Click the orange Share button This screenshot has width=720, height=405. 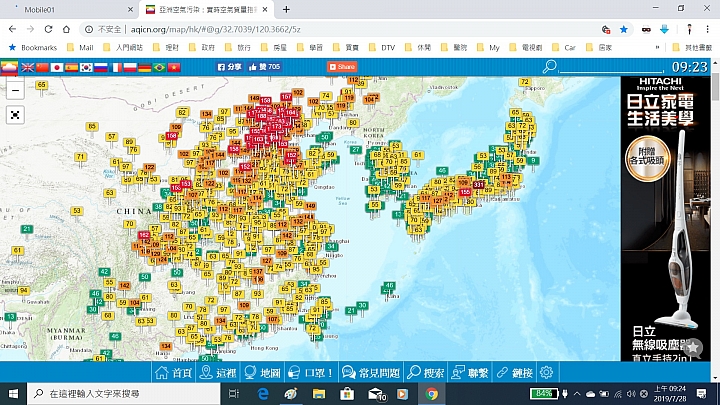click(x=343, y=67)
